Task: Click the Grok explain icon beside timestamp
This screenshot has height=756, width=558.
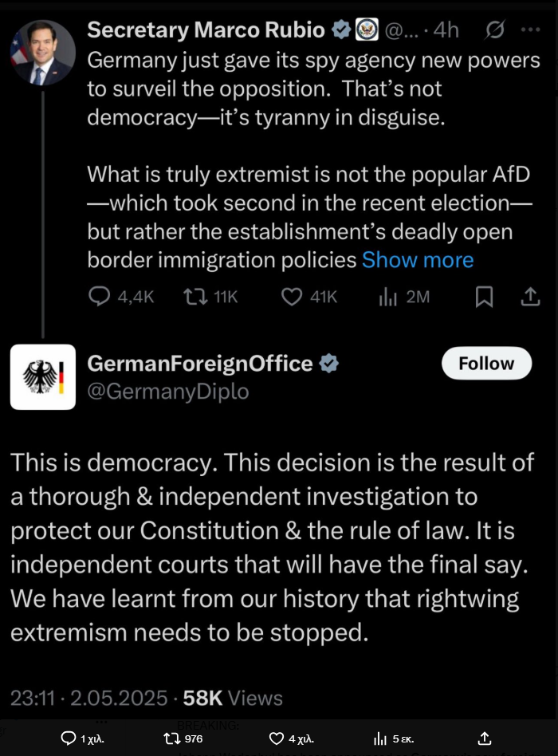Action: (x=494, y=30)
